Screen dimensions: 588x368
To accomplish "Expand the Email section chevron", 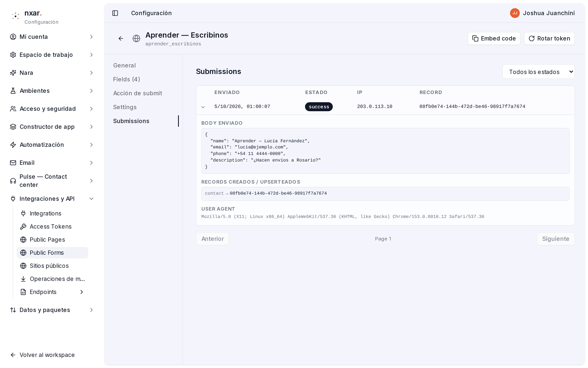I will coord(92,163).
